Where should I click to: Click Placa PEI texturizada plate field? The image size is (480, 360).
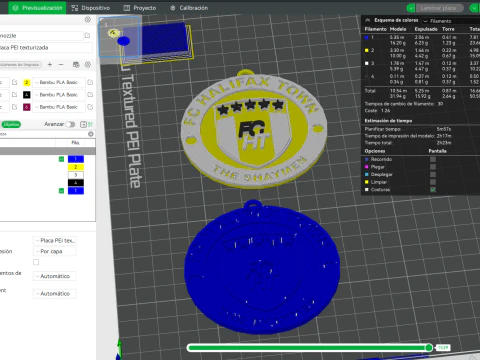46,48
